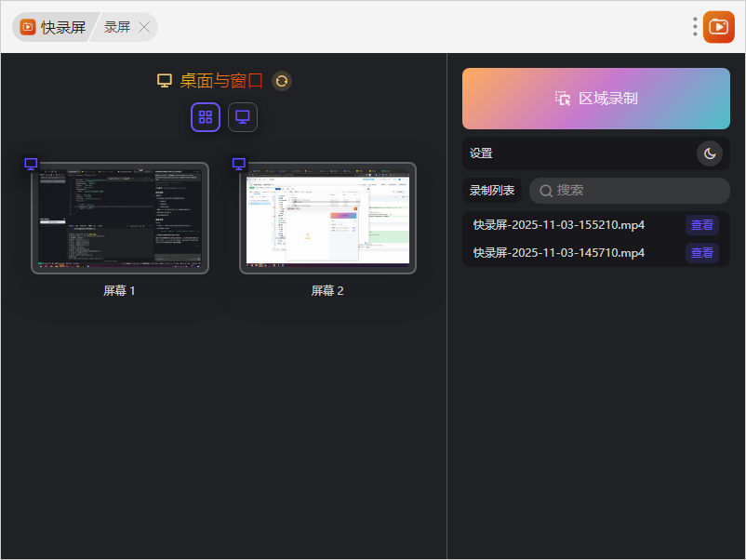Image resolution: width=746 pixels, height=560 pixels.
Task: Open the 录制列表 recordings list
Action: coord(492,191)
